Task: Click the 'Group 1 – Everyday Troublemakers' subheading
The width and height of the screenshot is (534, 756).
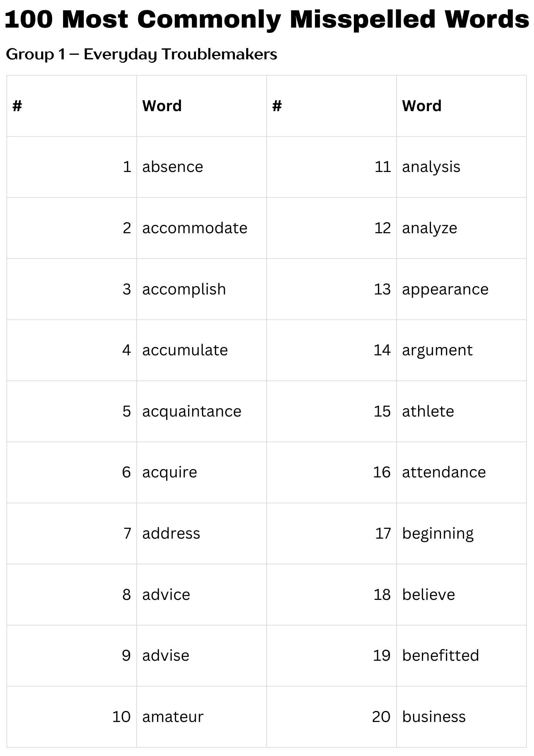Action: tap(142, 54)
